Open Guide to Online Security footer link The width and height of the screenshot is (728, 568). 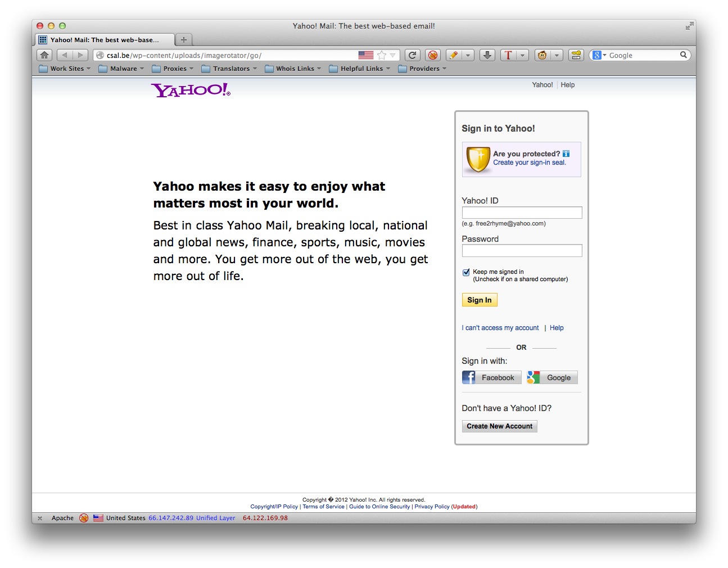point(379,507)
